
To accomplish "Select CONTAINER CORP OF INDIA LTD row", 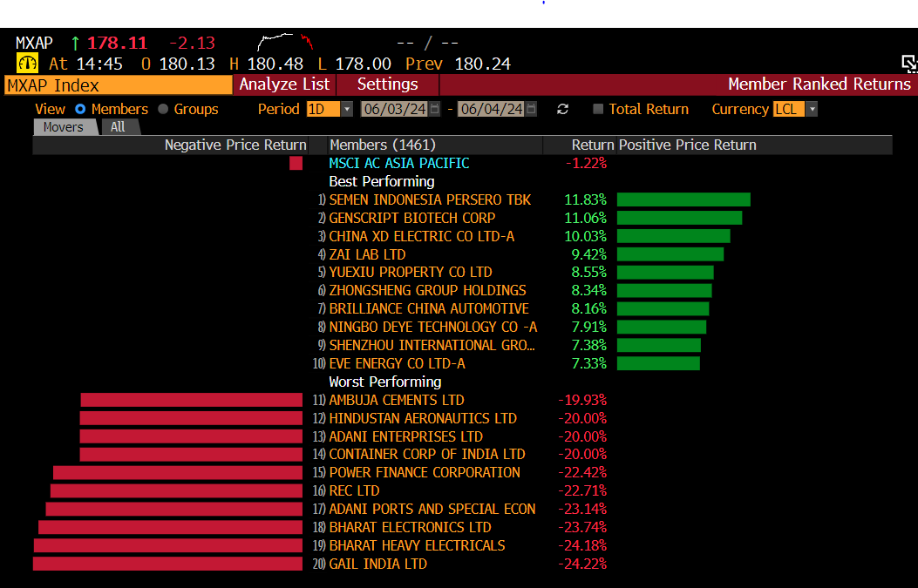I will click(427, 454).
